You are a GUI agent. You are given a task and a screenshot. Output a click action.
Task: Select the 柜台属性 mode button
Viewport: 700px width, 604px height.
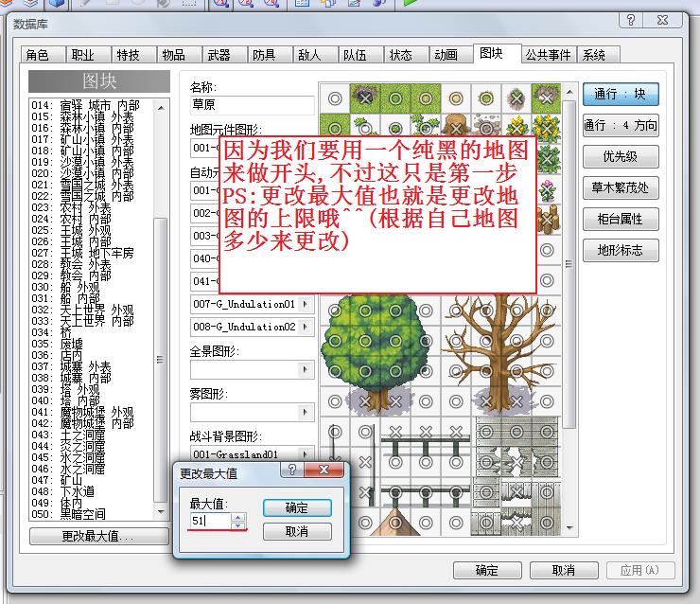click(x=621, y=219)
